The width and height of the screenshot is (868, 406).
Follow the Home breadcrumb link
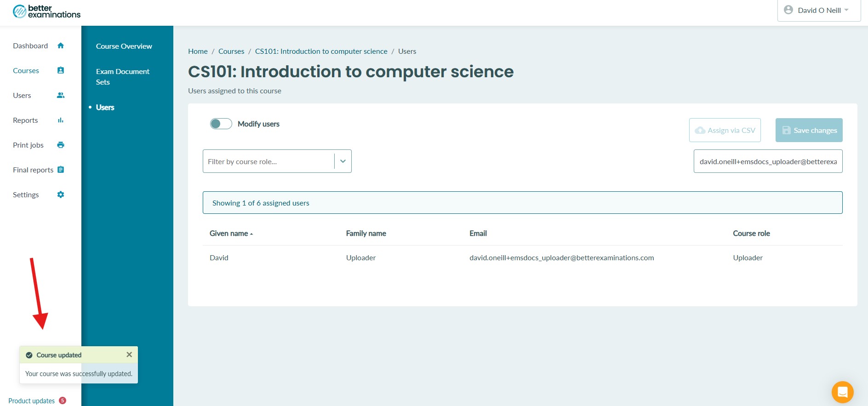click(198, 51)
